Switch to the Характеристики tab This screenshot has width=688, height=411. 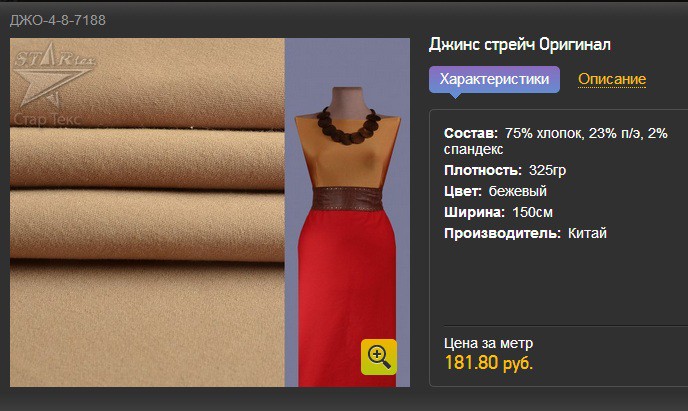(x=494, y=79)
